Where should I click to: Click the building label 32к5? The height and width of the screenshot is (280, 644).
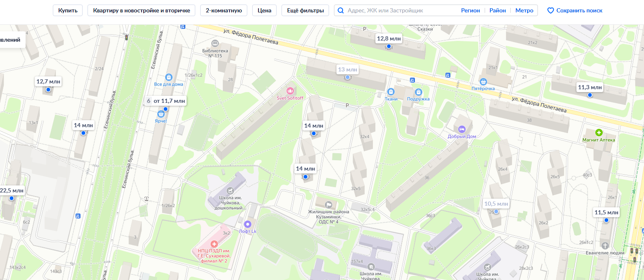pos(356,189)
